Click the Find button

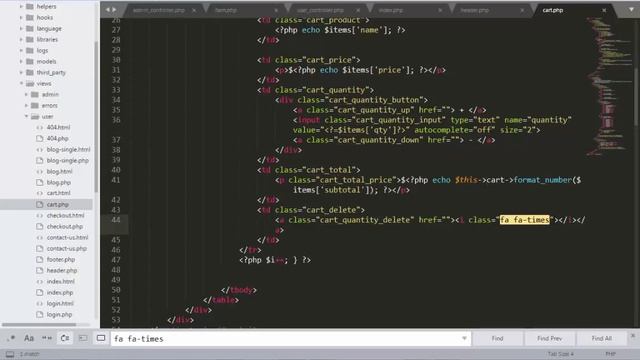[497, 338]
